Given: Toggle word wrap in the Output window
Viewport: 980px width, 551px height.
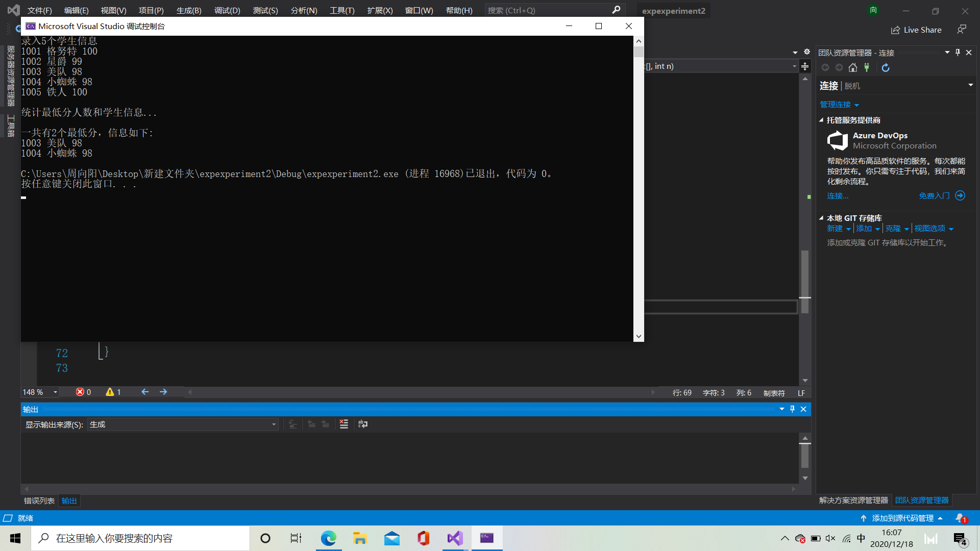Looking at the screenshot, I should (363, 424).
